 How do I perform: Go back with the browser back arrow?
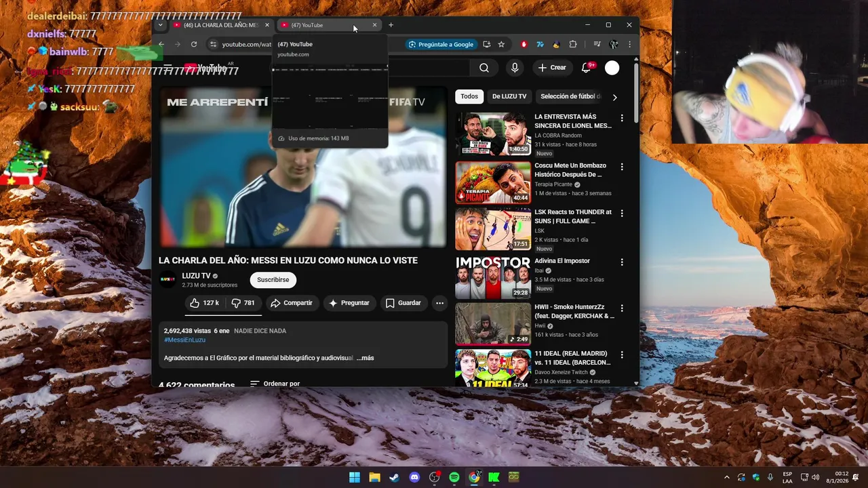161,45
